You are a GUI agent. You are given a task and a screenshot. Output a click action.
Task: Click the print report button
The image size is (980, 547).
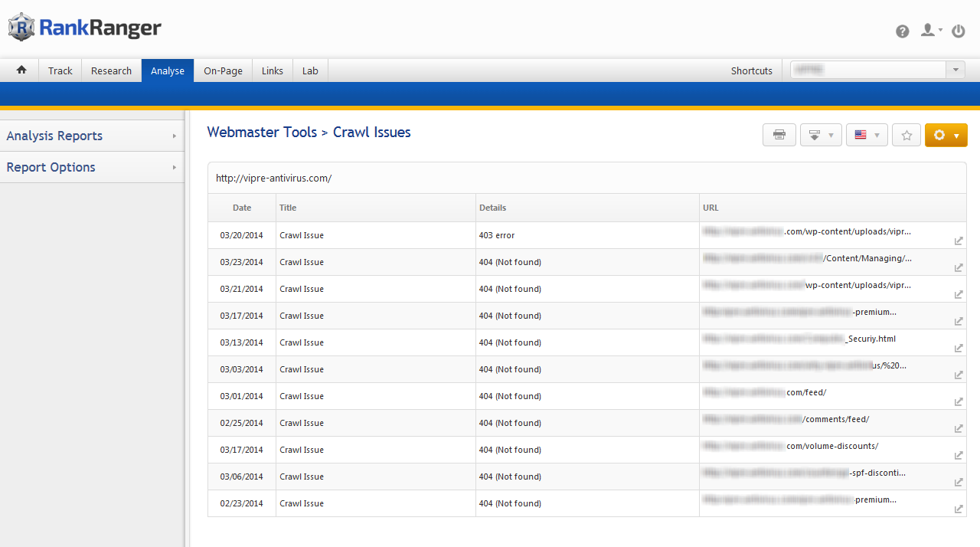click(779, 136)
